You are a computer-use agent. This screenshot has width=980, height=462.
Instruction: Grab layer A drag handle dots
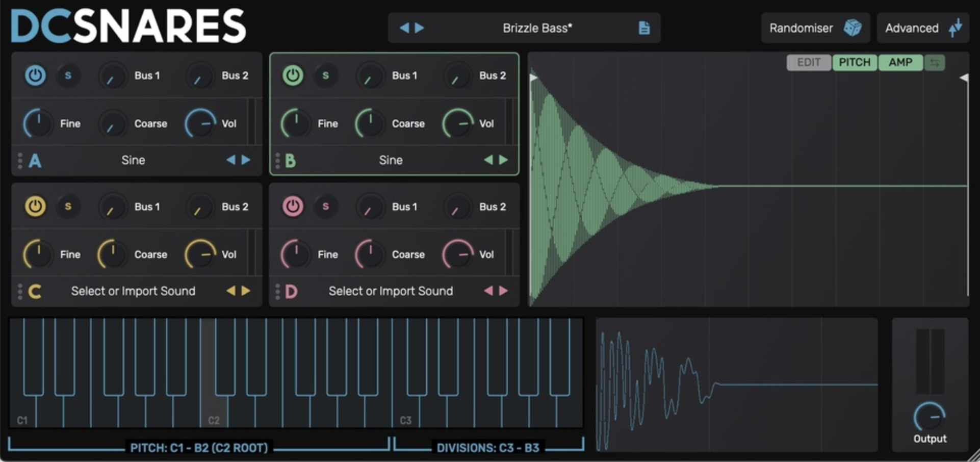(x=20, y=161)
